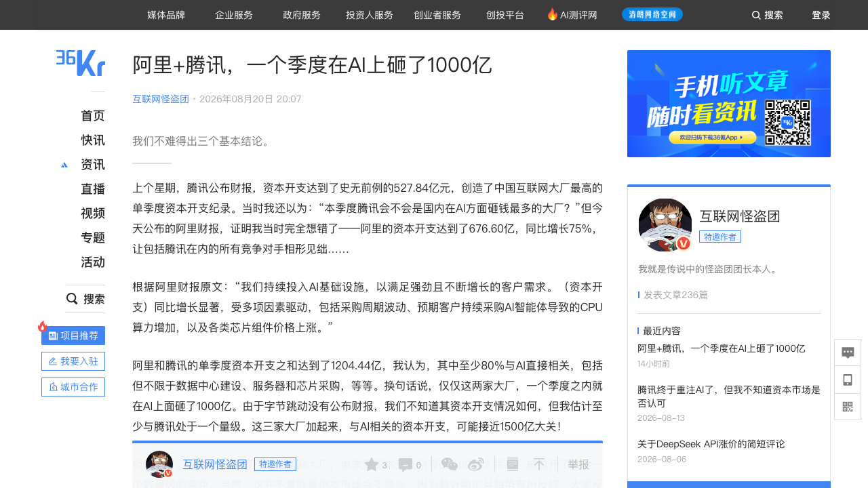Image resolution: width=868 pixels, height=488 pixels.
Task: Click the 清朗网络空间 badge
Action: 652,14
